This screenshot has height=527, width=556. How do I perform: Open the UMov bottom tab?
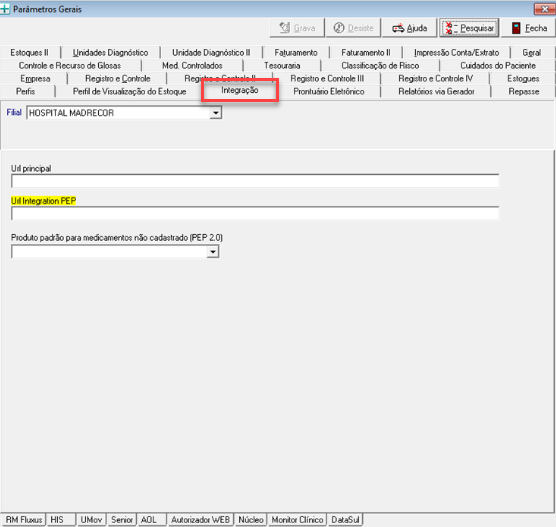point(91,520)
